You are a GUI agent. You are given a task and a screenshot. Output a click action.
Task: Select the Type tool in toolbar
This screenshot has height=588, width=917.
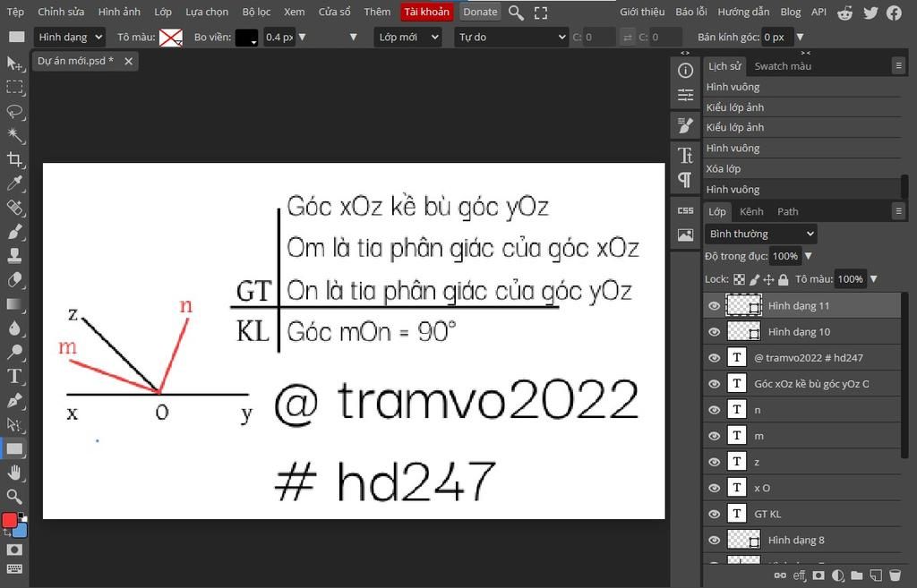pos(14,377)
